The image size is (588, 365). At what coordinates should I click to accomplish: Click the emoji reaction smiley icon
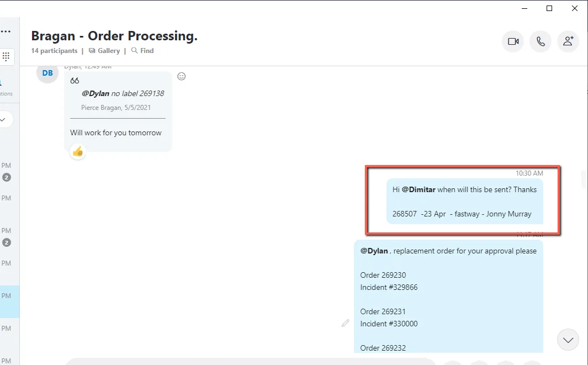tap(182, 77)
